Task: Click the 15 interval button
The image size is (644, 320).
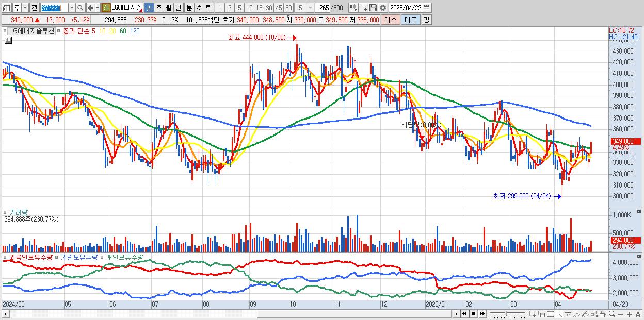Action: click(x=260, y=8)
